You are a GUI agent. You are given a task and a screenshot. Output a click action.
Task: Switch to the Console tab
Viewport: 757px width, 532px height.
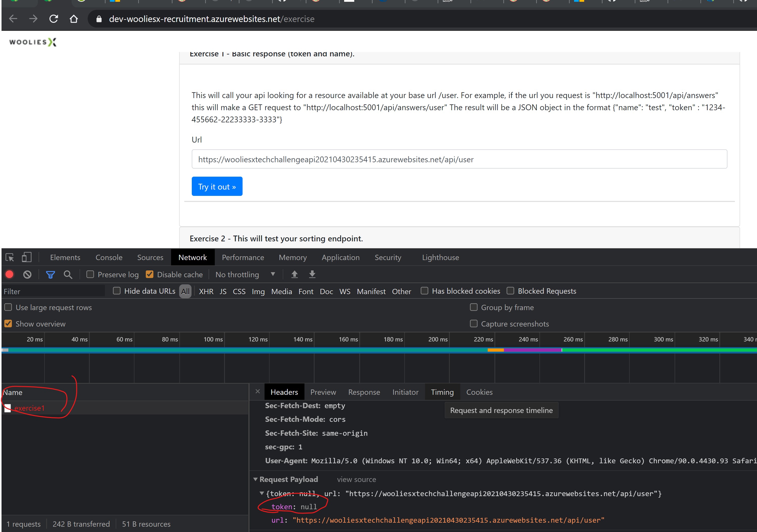109,257
